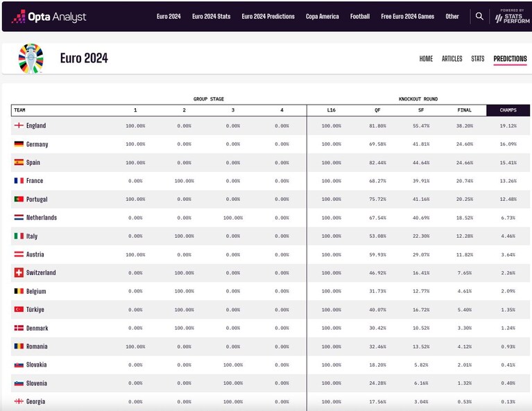Open the Netherlands team link
The height and width of the screenshot is (411, 532).
(42, 218)
